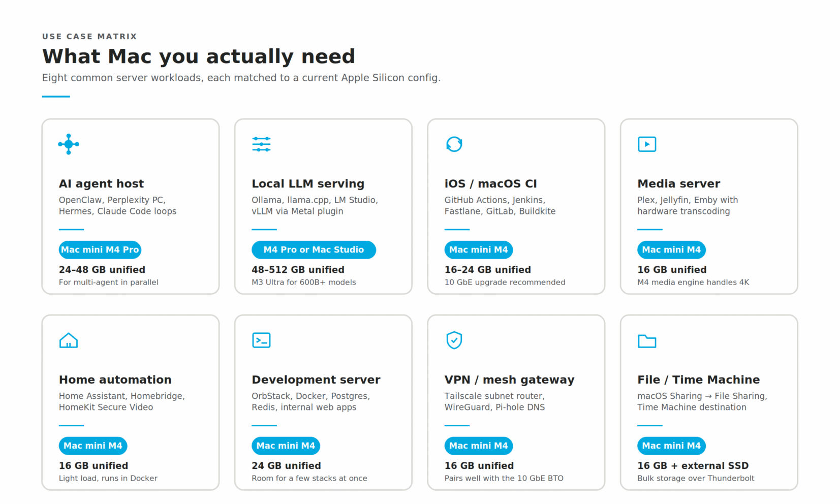Screen dimensions: 840x504
Task: Click the 'Home Assistant, Homebridge' description
Action: pyautogui.click(x=122, y=396)
